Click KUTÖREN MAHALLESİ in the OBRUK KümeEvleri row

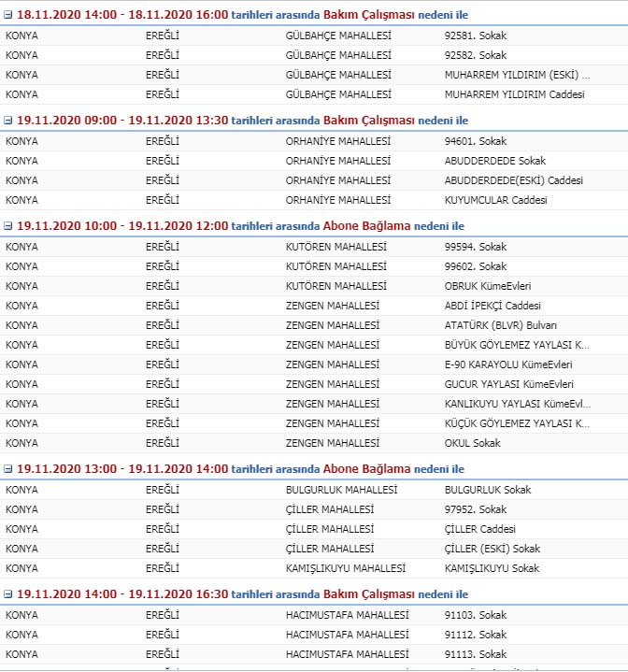coord(335,286)
